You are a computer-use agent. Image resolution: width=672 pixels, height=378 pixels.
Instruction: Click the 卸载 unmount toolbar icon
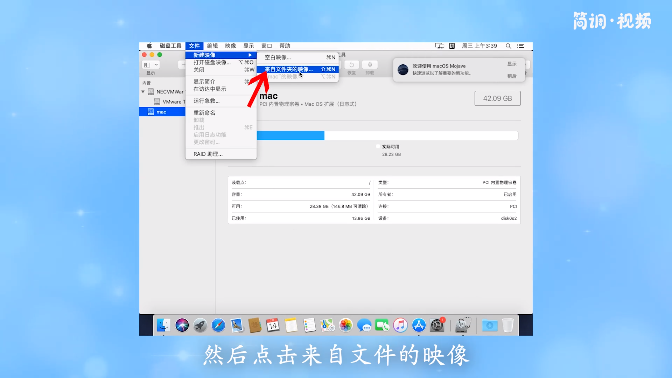point(369,65)
